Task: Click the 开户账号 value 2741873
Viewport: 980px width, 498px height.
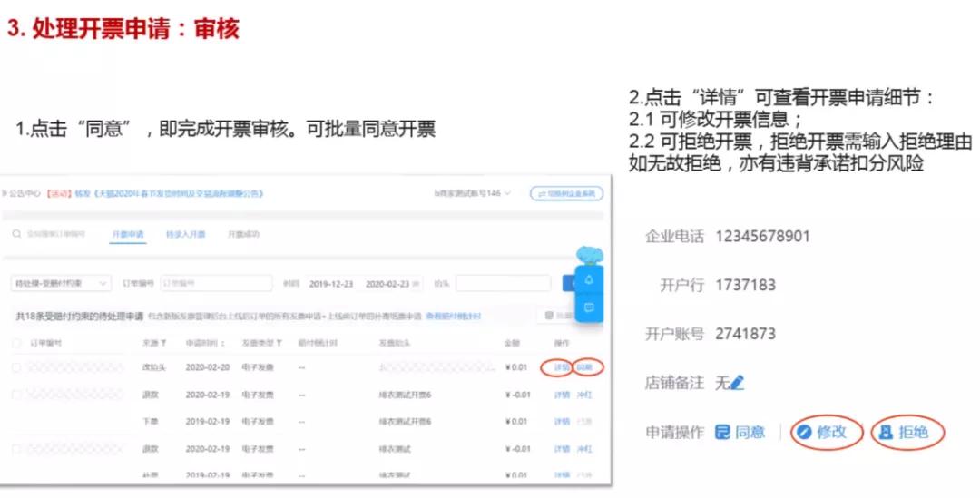Action: tap(746, 334)
